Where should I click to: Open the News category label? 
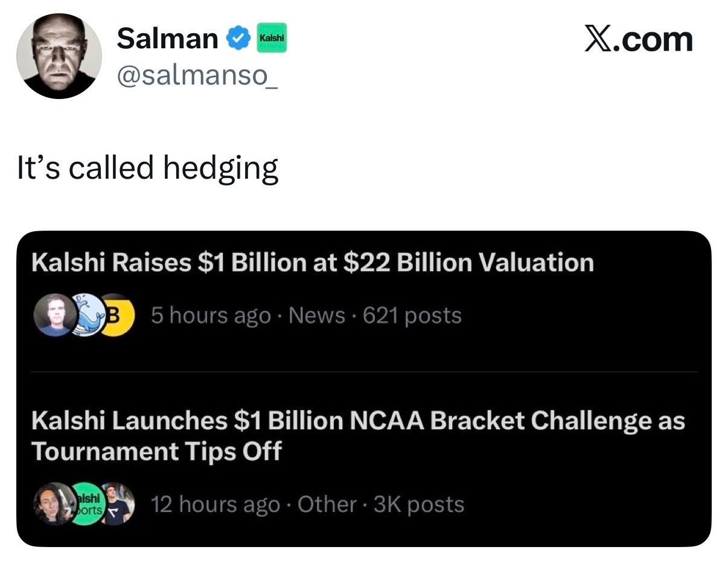317,315
